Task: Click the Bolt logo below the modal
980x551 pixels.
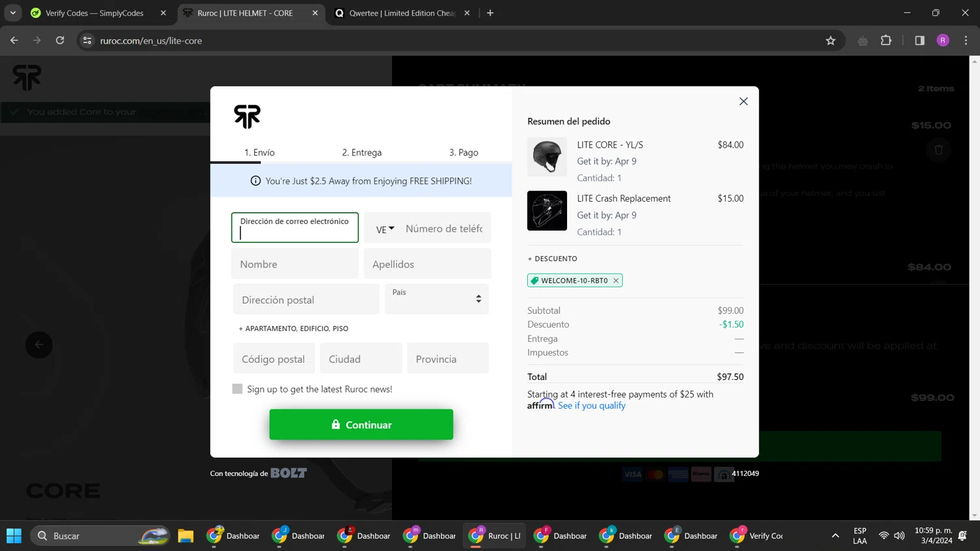Action: 289,473
